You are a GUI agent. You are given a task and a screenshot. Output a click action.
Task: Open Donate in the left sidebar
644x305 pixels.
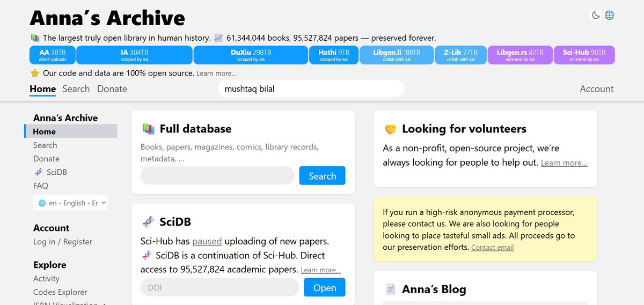point(46,159)
